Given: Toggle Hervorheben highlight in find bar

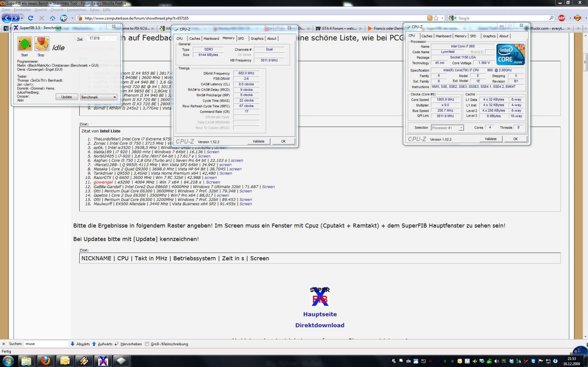Looking at the screenshot, I should [128, 344].
